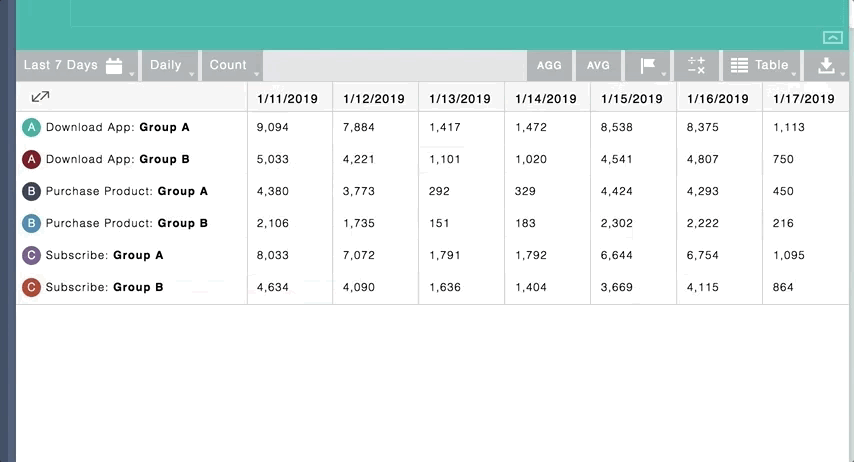The width and height of the screenshot is (854, 462).
Task: Click the calendar icon beside Last 7 Days
Action: [x=114, y=65]
